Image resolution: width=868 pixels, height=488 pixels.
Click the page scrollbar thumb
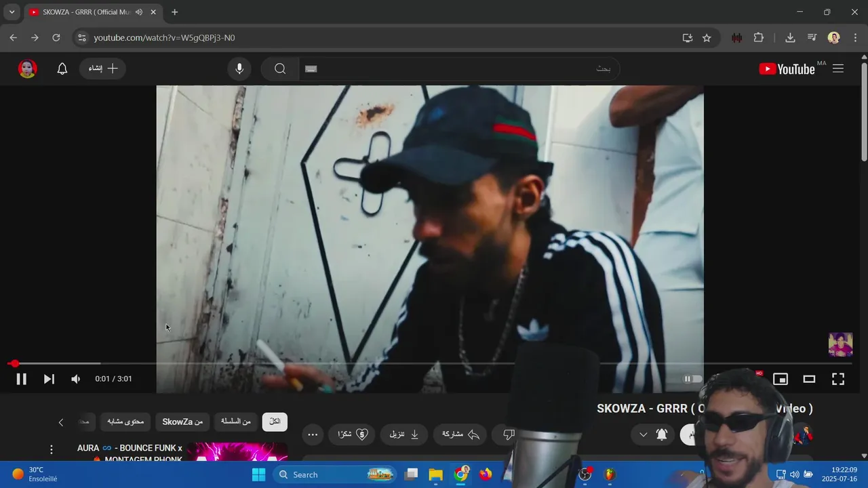pos(864,112)
